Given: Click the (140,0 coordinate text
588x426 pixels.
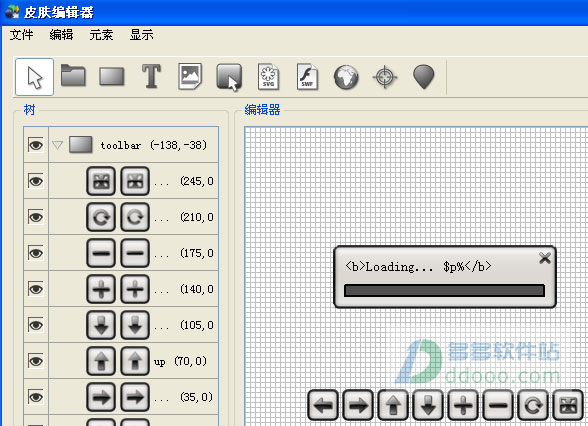Looking at the screenshot, I should tap(197, 289).
